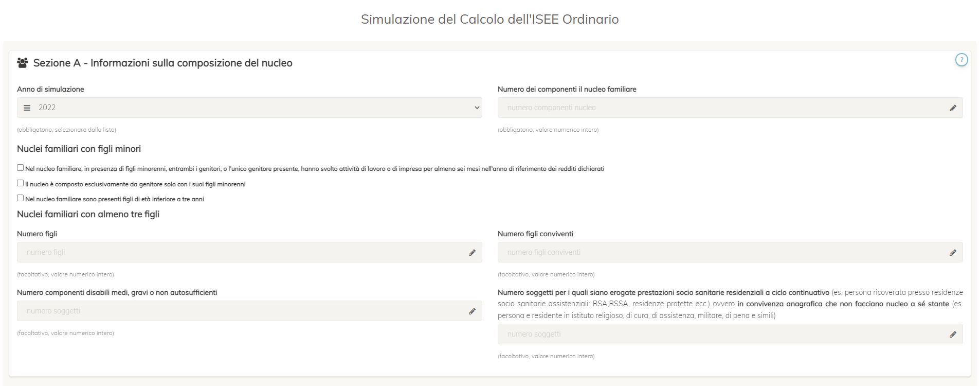
Task: Check the box for entrambi i genitori lavoro
Action: (x=21, y=168)
